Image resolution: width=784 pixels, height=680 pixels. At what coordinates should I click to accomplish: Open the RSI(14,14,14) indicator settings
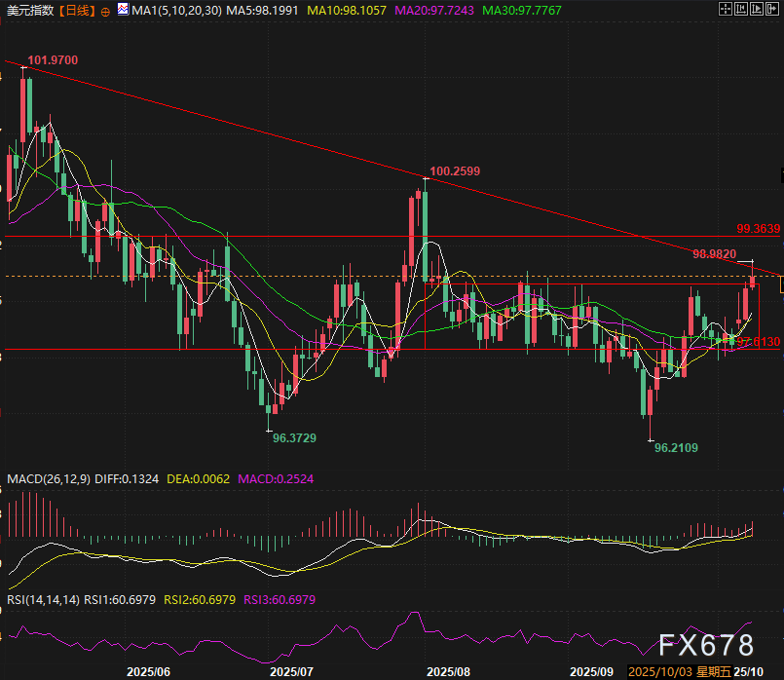click(x=43, y=599)
